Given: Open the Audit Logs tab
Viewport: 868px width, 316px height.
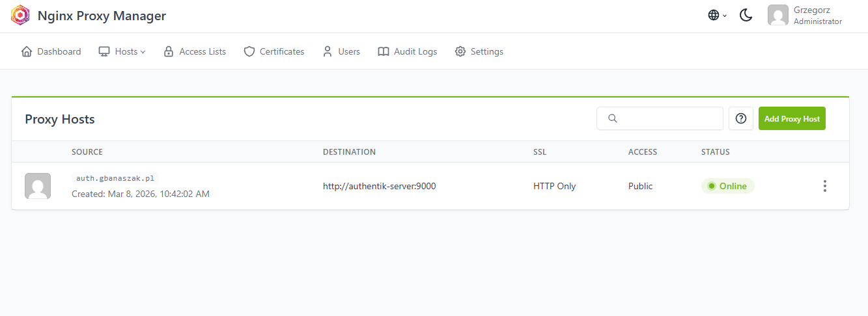Looking at the screenshot, I should click(408, 51).
